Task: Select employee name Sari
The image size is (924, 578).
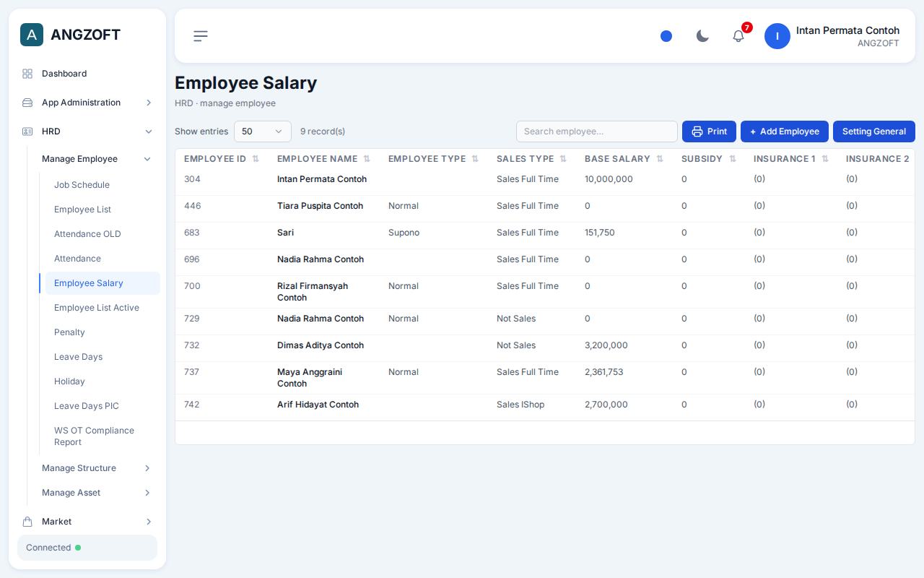Action: click(x=285, y=233)
